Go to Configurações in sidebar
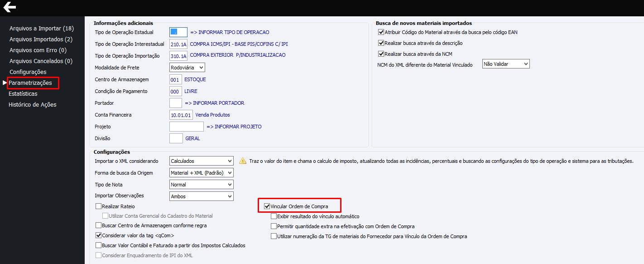This screenshot has height=264, width=644. pyautogui.click(x=28, y=72)
